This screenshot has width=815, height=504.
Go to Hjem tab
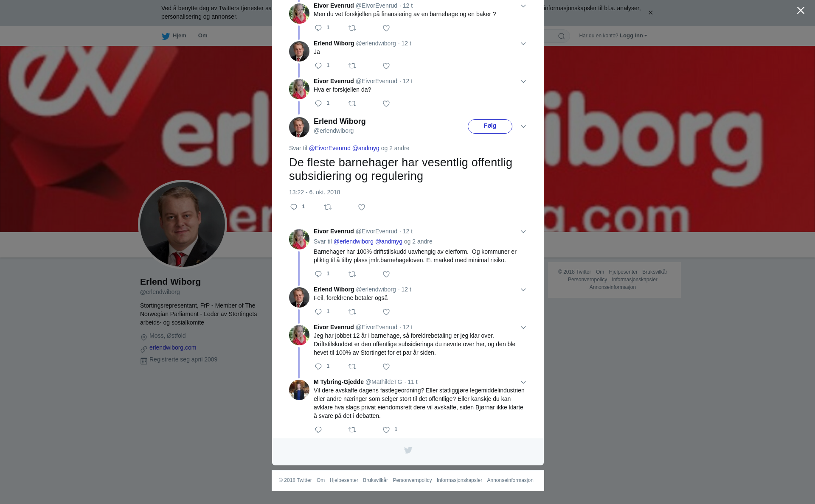(x=174, y=36)
